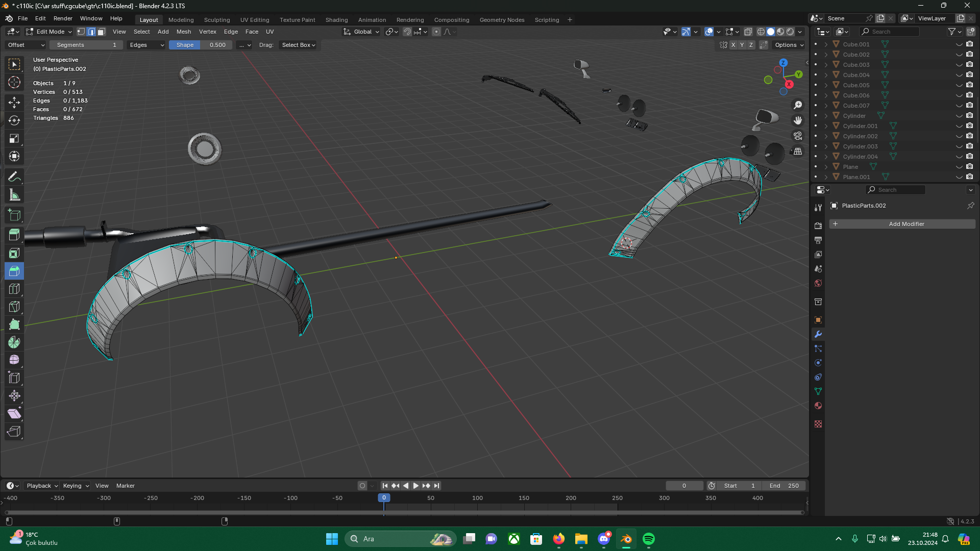The height and width of the screenshot is (551, 980).
Task: Open Global transform orientation dropdown
Action: pyautogui.click(x=362, y=32)
